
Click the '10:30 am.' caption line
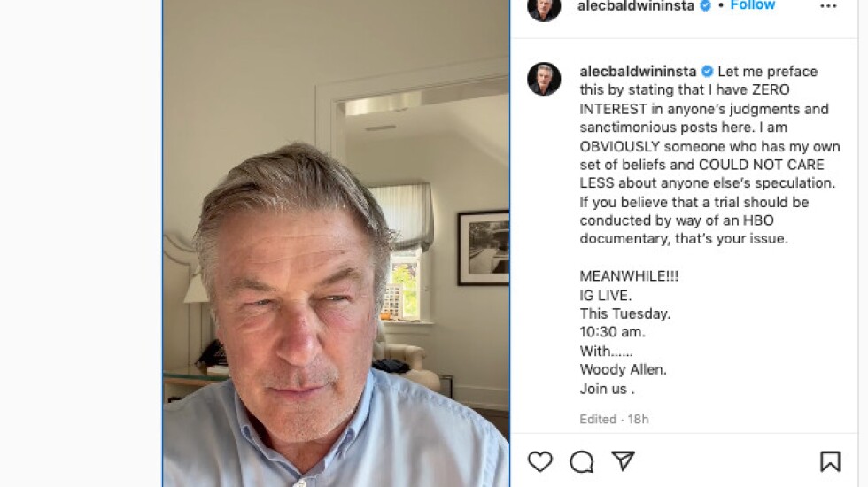click(x=612, y=332)
